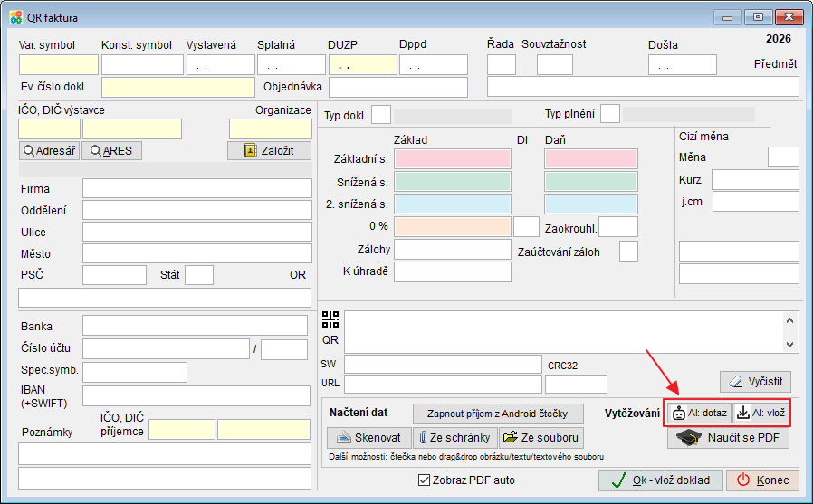813x504 pixels.
Task: Click the Měna currency field
Action: [783, 157]
